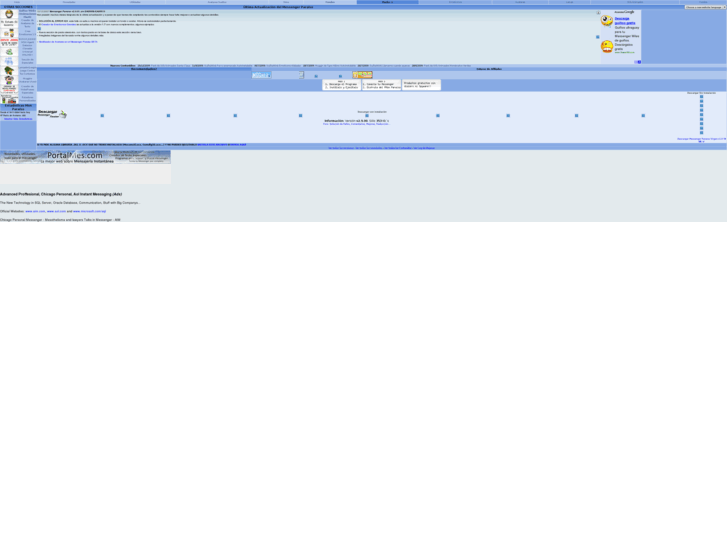Click the scroll-up arrow of the news box
727x545 pixels.
click(598, 13)
